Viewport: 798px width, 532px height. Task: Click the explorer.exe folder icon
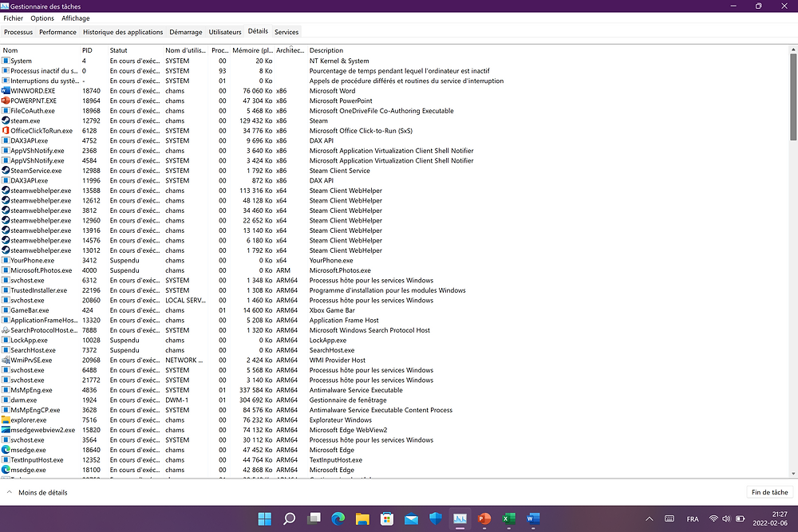(6, 420)
